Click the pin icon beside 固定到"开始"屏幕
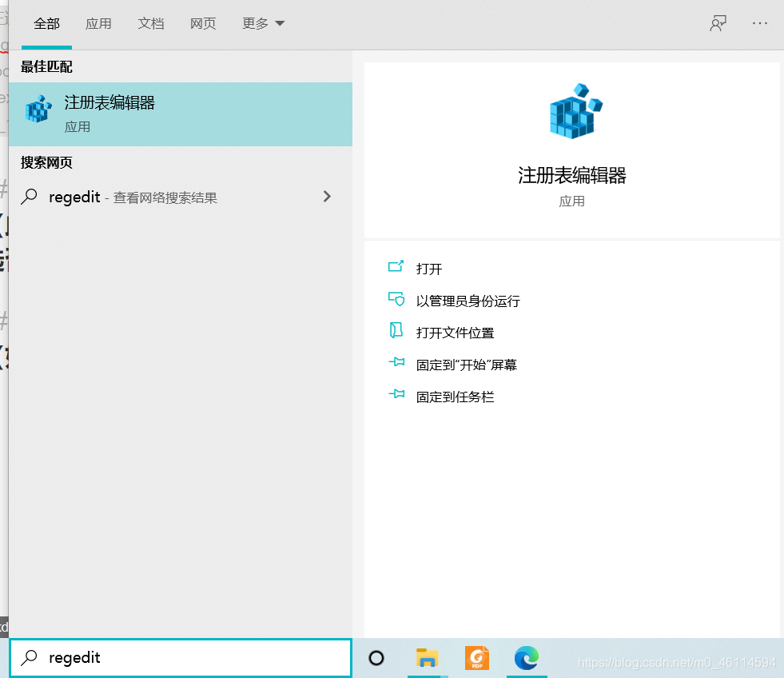 point(396,361)
